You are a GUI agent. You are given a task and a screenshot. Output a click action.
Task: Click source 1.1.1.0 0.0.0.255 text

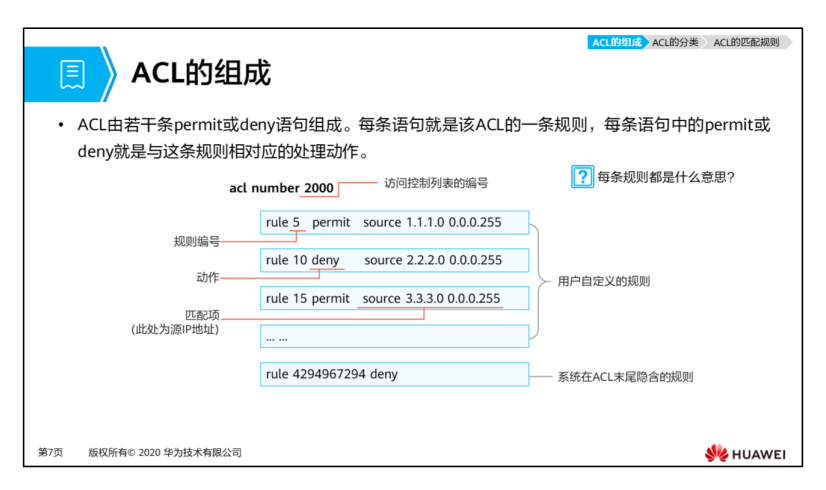coord(432,222)
